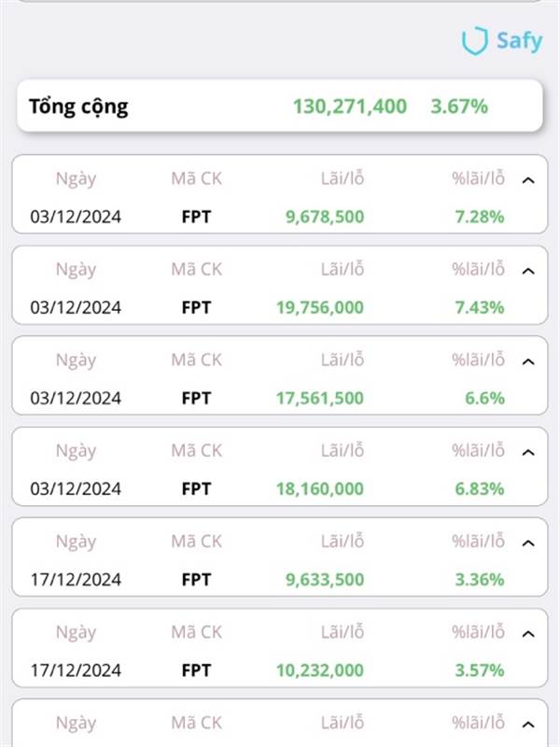
Task: Select the total profit 130,271,400 value
Action: point(350,106)
